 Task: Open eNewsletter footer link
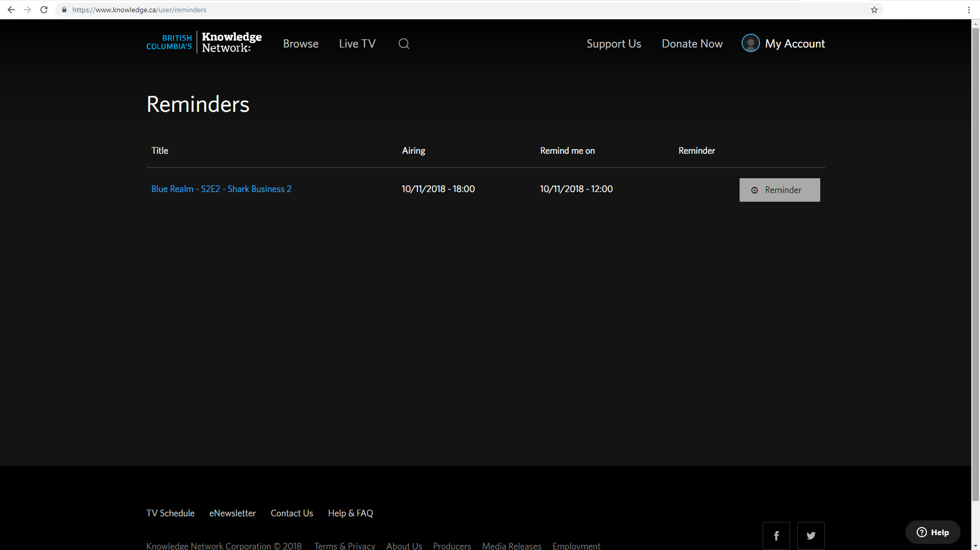[232, 513]
